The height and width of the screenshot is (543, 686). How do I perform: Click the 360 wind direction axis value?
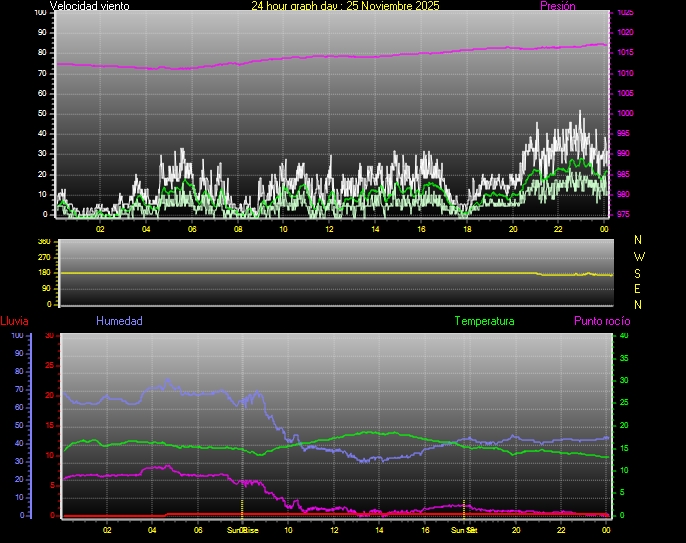(43, 242)
